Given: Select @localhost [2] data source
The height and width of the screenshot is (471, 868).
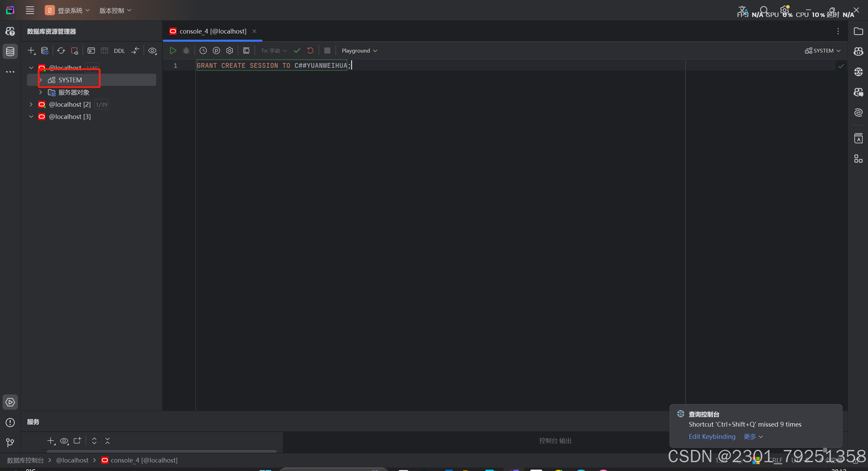Looking at the screenshot, I should point(70,104).
